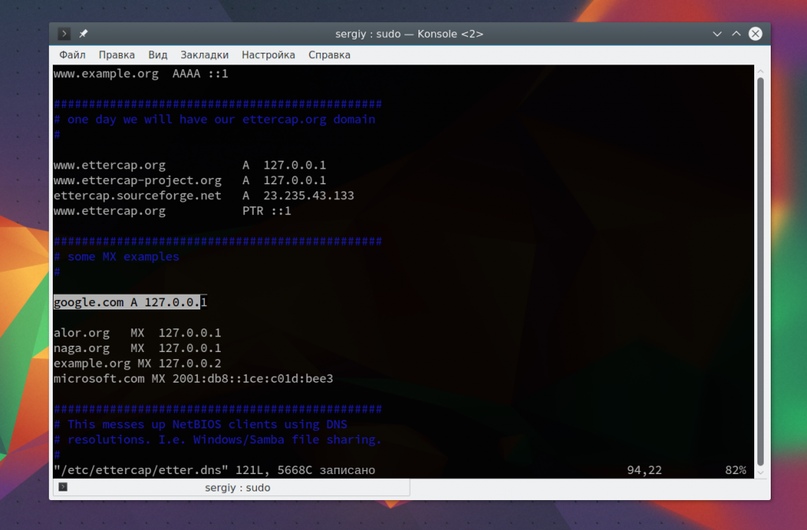Image resolution: width=807 pixels, height=530 pixels.
Task: Click the microsoft.com MX line
Action: [x=193, y=379]
